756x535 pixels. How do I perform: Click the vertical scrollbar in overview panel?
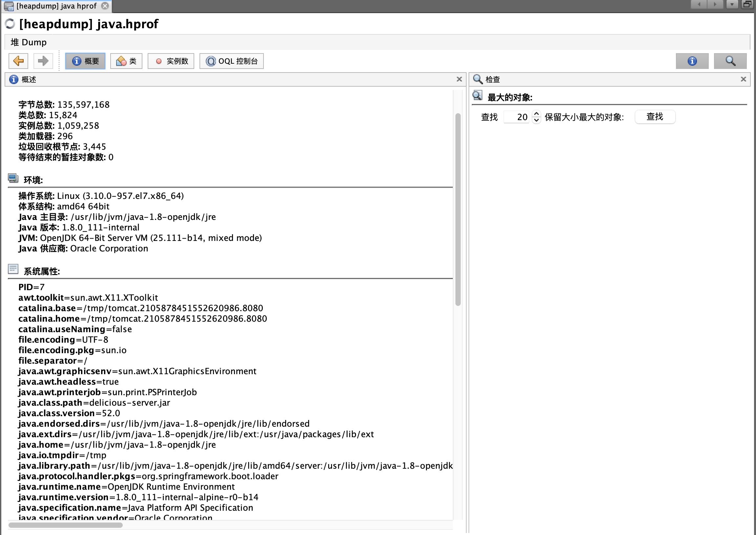[458, 209]
